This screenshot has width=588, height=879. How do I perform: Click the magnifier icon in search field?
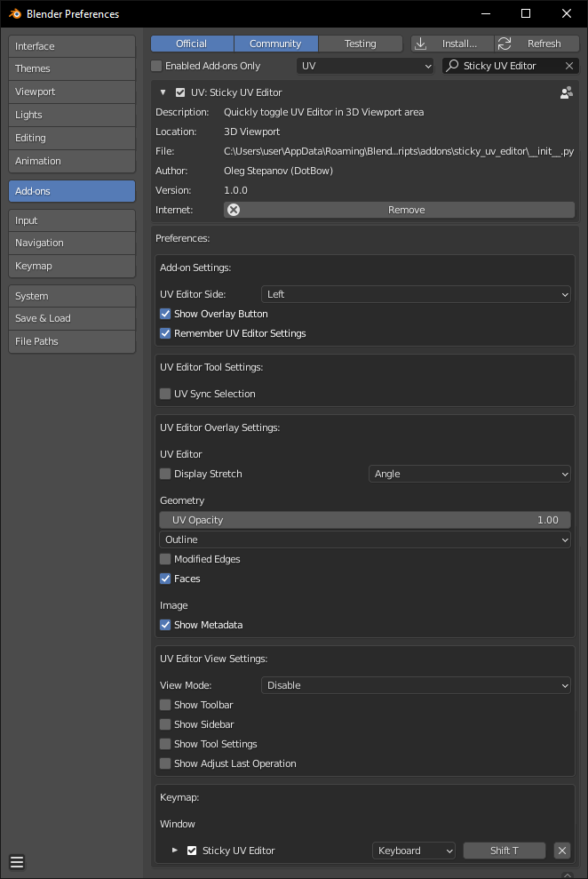pyautogui.click(x=452, y=66)
